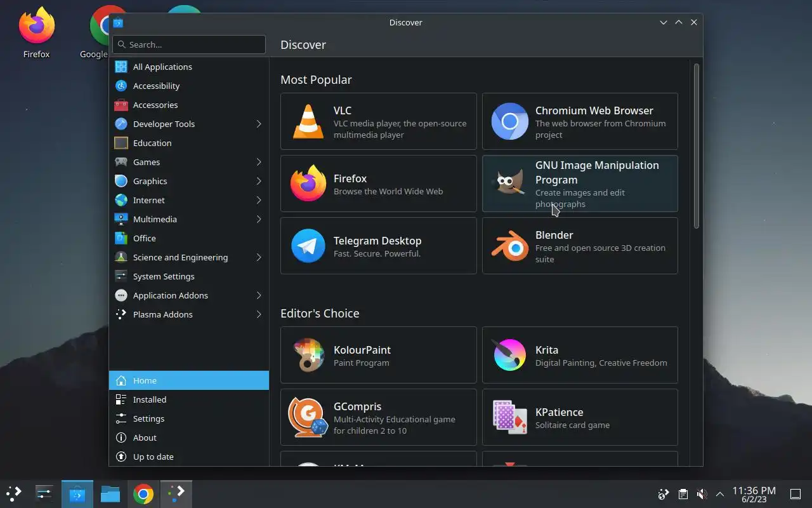Open the Installed applications page

(x=189, y=399)
